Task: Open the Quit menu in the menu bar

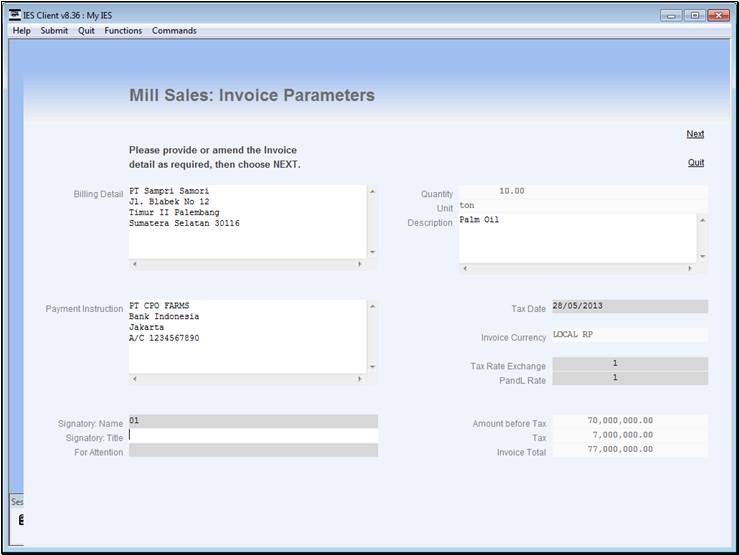Action: (86, 31)
